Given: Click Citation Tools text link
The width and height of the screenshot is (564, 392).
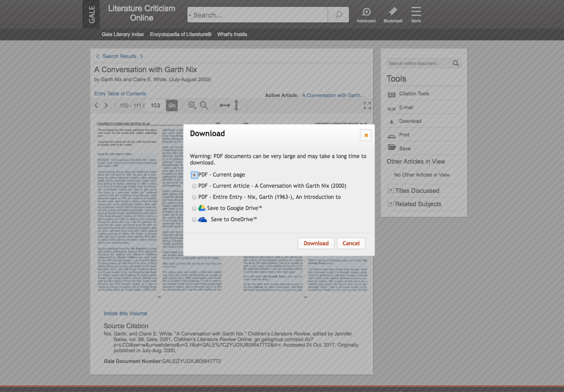Looking at the screenshot, I should 414,94.
